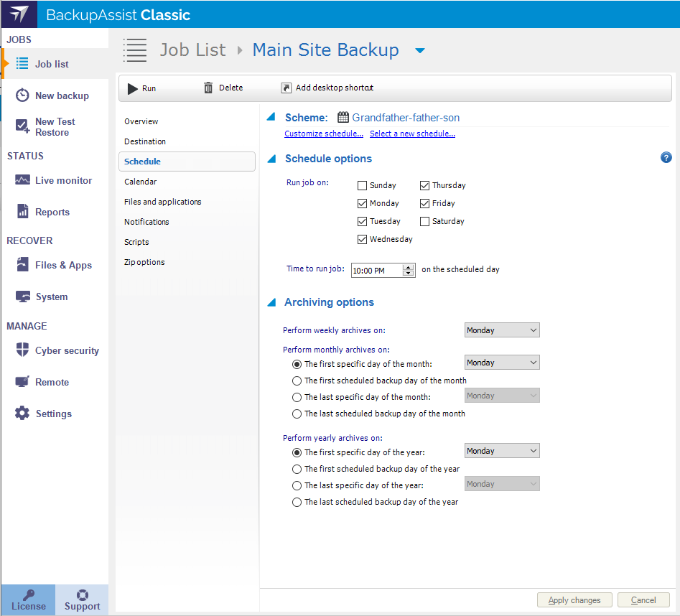Screen dimensions: 680x616
Task: Uncheck the Friday checkbox
Action: pos(425,203)
